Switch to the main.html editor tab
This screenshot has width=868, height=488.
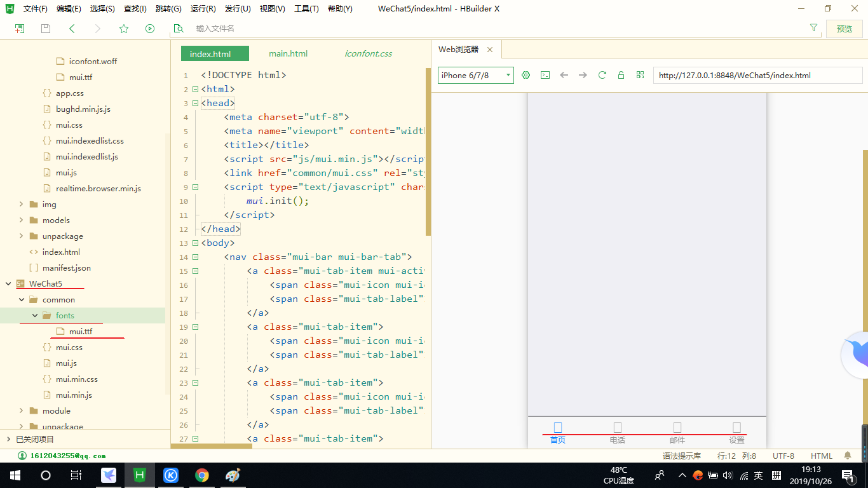pyautogui.click(x=288, y=54)
